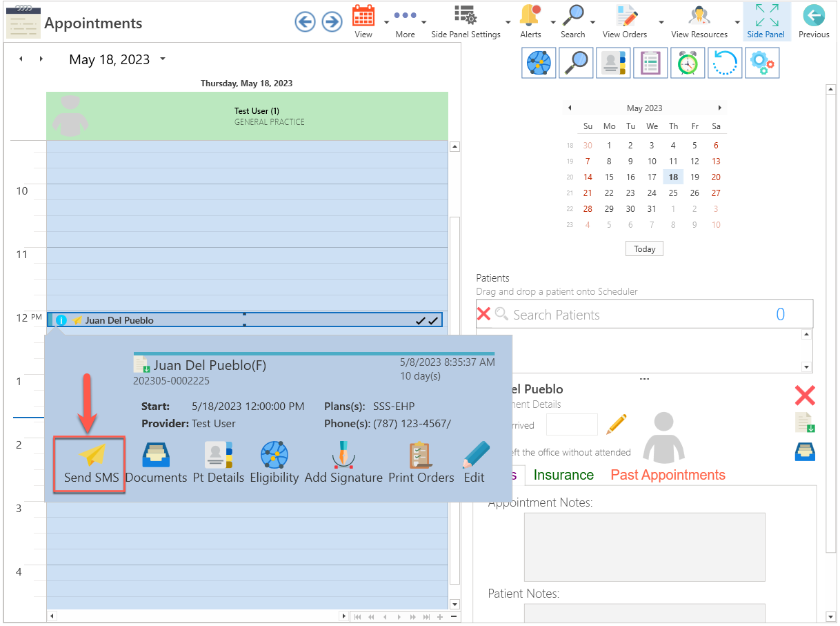This screenshot has width=840, height=626.
Task: Open View Orders
Action: click(625, 21)
